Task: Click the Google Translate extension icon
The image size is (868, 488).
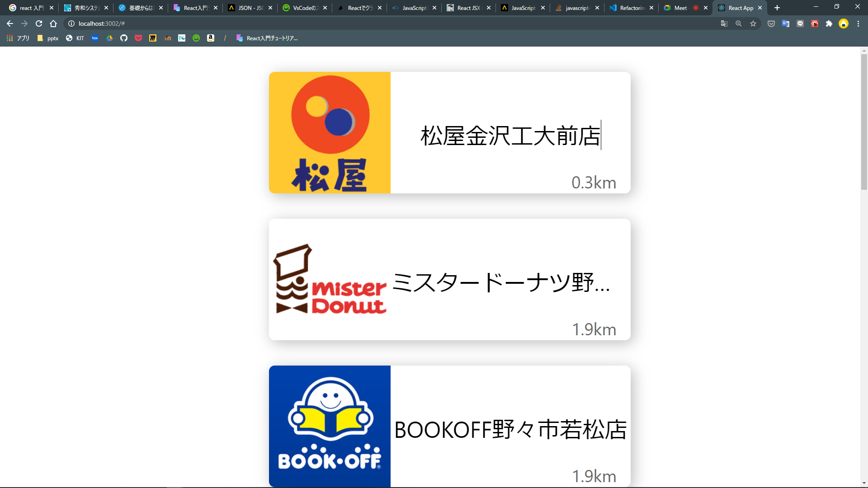Action: pos(786,23)
